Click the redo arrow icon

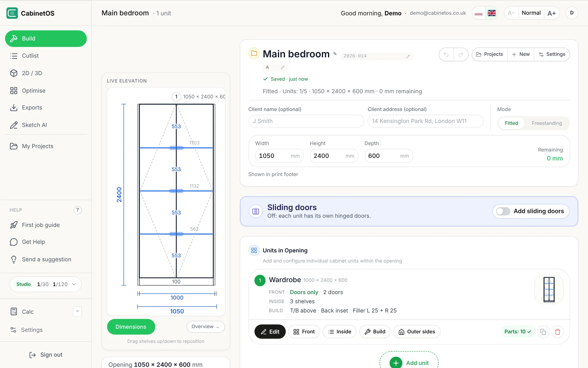(x=461, y=55)
